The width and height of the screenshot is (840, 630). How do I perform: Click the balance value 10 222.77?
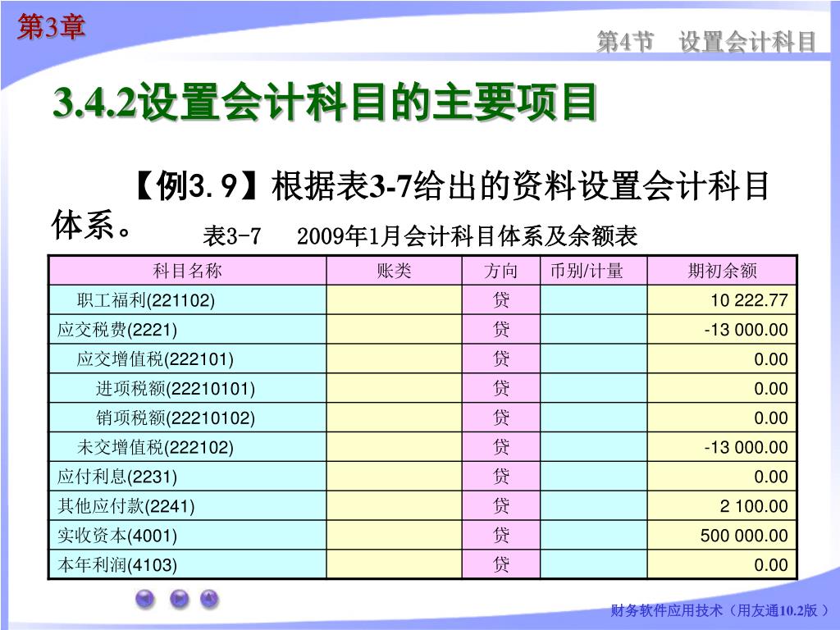pyautogui.click(x=749, y=300)
